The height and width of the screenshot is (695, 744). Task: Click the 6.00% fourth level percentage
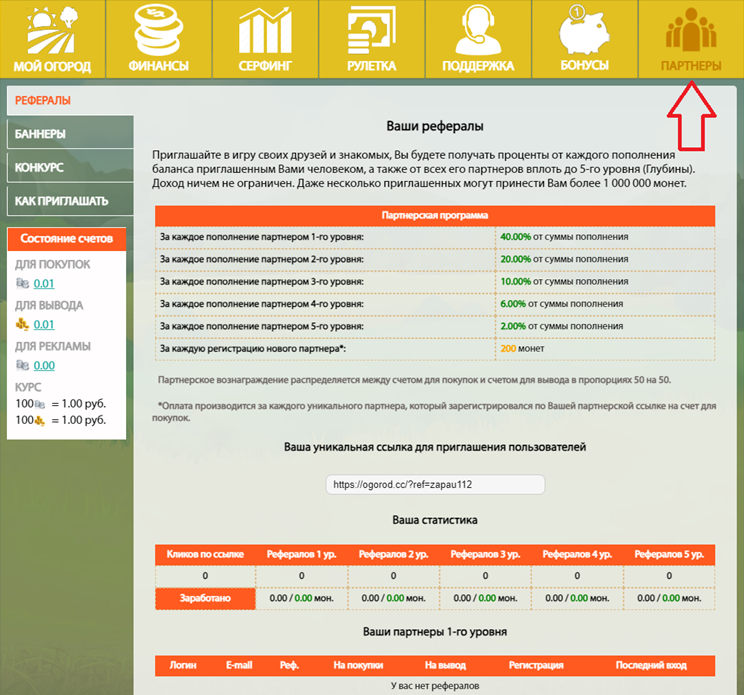coord(513,304)
